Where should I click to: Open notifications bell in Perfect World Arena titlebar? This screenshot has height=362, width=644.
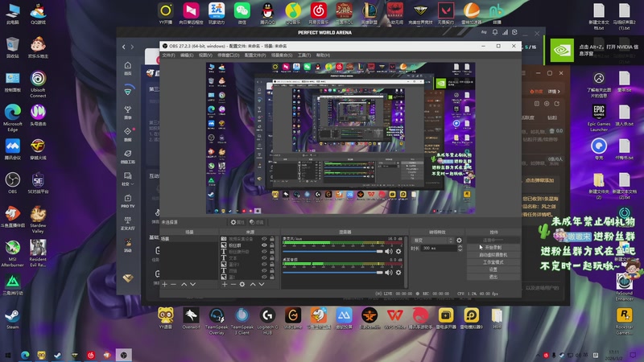(495, 32)
